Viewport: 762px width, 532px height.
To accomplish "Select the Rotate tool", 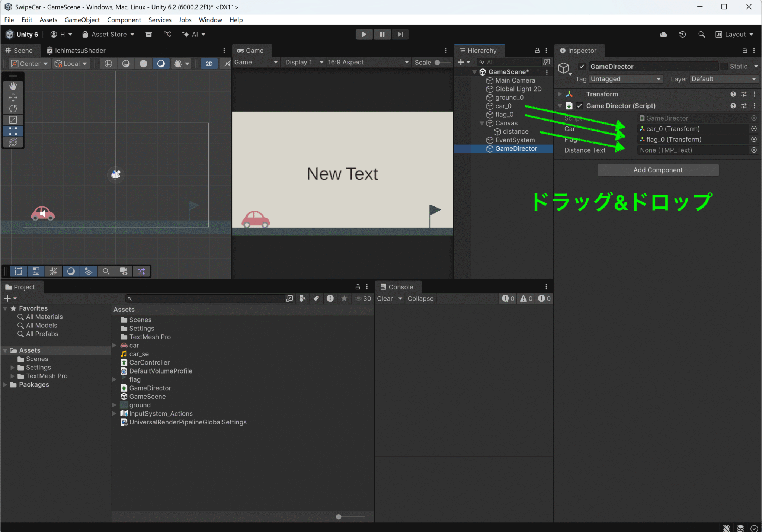I will pyautogui.click(x=13, y=109).
